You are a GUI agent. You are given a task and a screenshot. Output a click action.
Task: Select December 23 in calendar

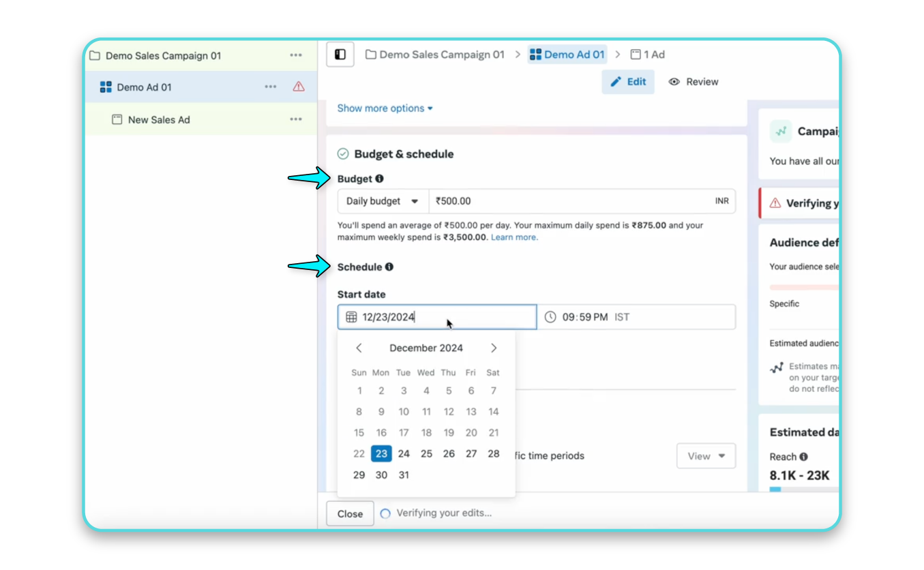tap(381, 454)
